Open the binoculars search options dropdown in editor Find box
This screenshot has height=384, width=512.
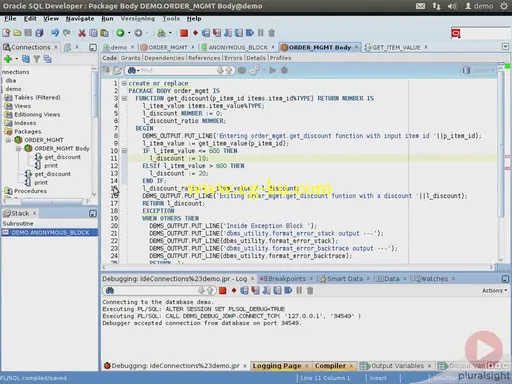(138, 71)
